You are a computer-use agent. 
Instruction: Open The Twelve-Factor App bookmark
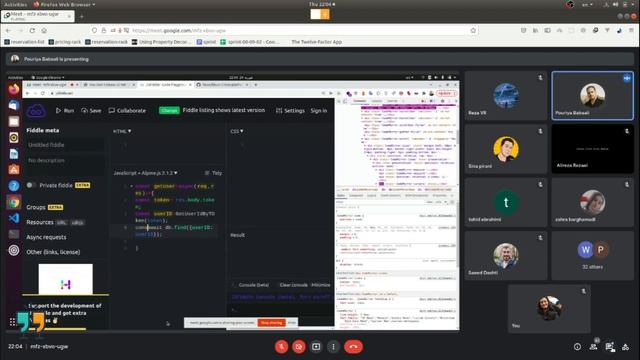tap(316, 42)
